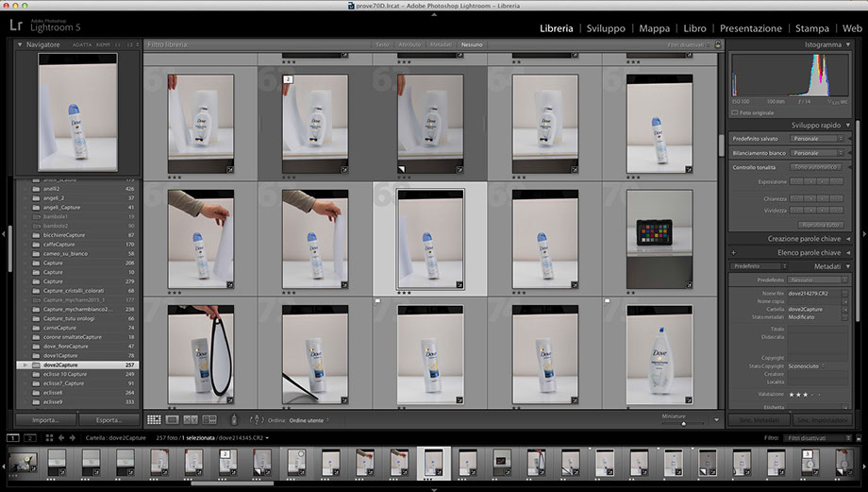The image size is (868, 492).
Task: Go forward to next source arrow
Action: 73,438
